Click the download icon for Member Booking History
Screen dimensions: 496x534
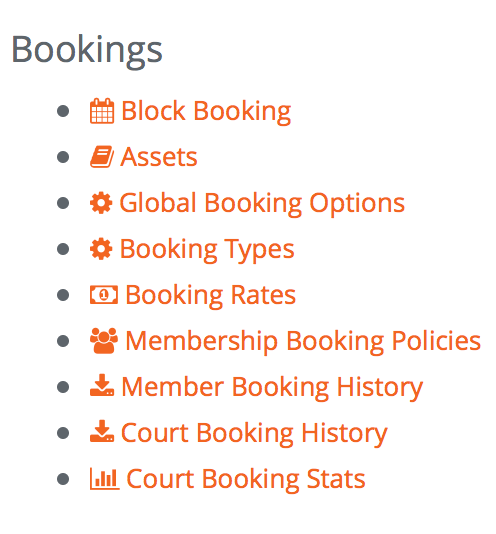click(102, 385)
